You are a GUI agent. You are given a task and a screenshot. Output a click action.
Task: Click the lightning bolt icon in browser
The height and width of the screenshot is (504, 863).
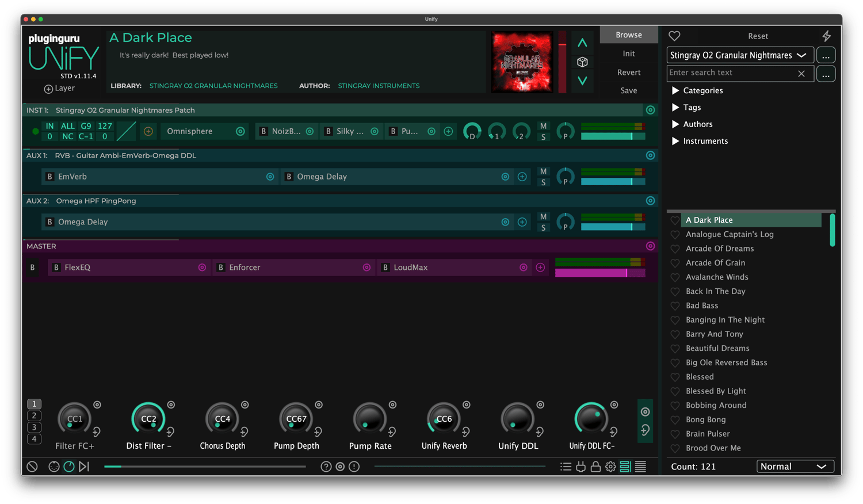pos(826,36)
